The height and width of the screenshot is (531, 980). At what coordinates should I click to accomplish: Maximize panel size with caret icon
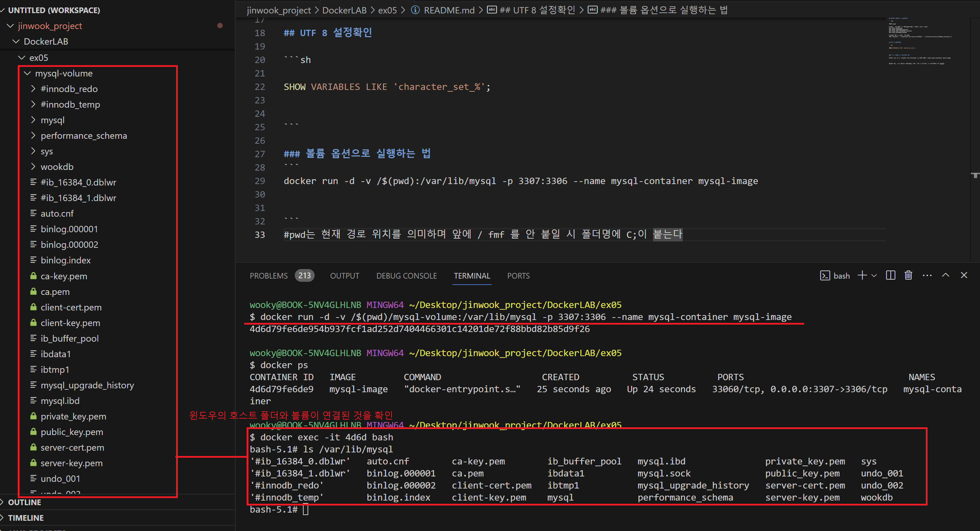point(945,275)
